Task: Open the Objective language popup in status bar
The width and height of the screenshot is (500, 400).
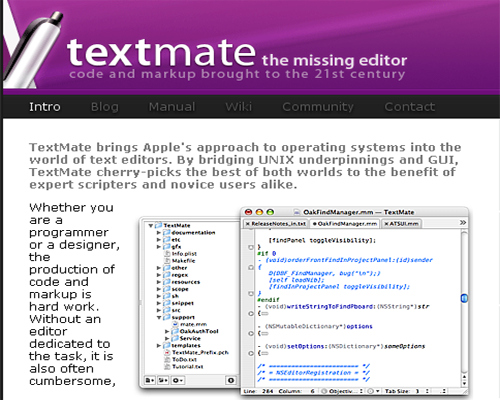Action: (342, 391)
